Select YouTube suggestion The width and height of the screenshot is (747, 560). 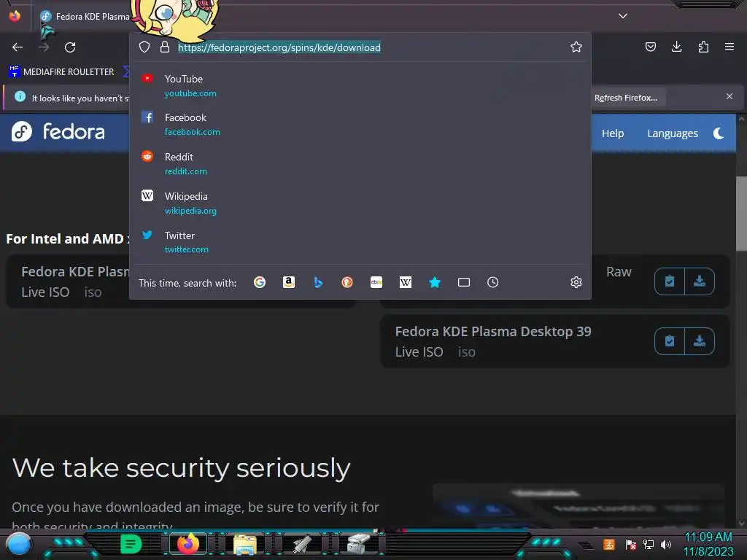(x=360, y=85)
